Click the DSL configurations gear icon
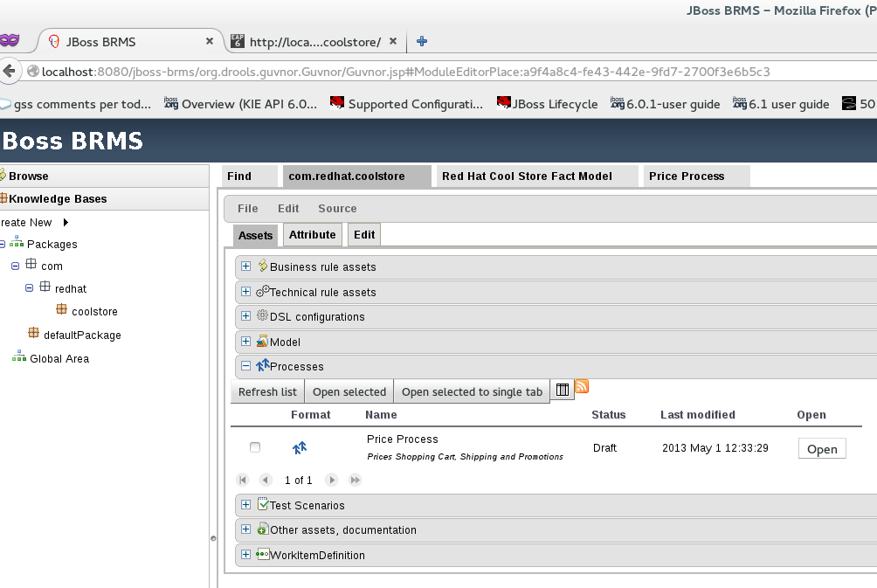The height and width of the screenshot is (588, 877). coord(262,315)
